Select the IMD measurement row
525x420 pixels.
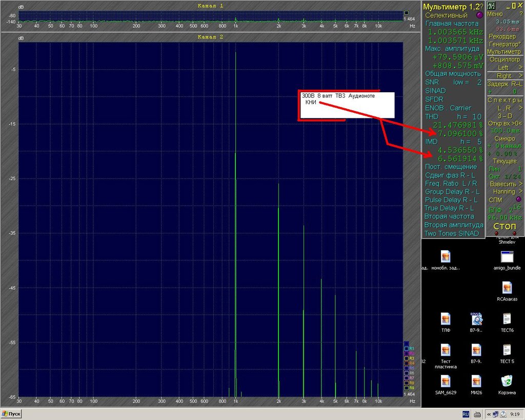tap(453, 142)
